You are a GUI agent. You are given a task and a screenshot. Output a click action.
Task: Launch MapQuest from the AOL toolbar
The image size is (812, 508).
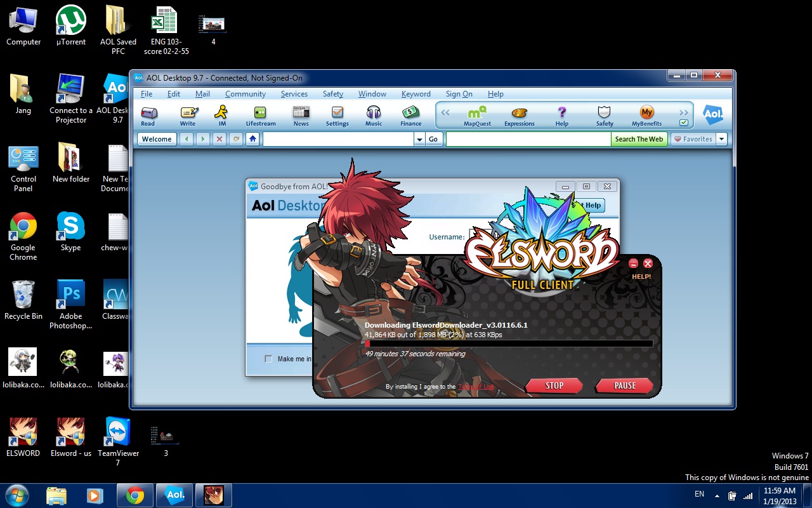(477, 116)
